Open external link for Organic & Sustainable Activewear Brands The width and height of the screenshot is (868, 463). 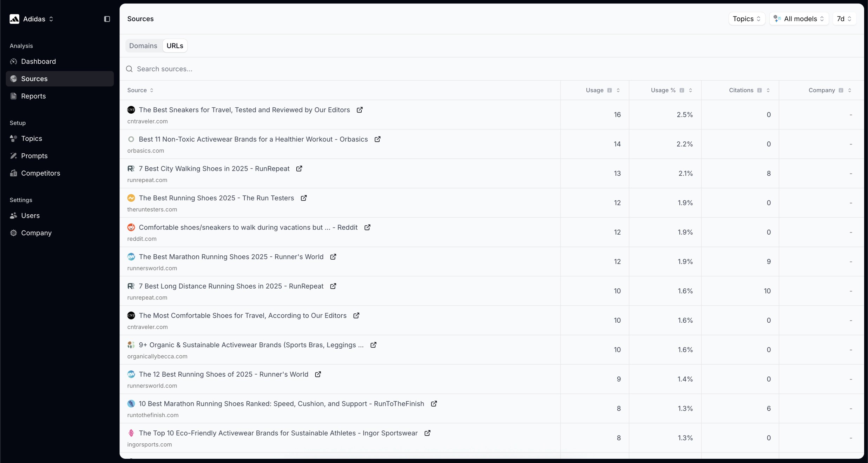coord(374,345)
